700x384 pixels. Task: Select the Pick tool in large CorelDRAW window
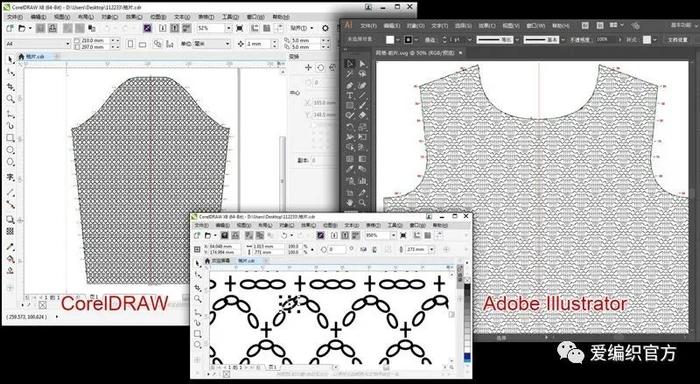tap(10, 59)
